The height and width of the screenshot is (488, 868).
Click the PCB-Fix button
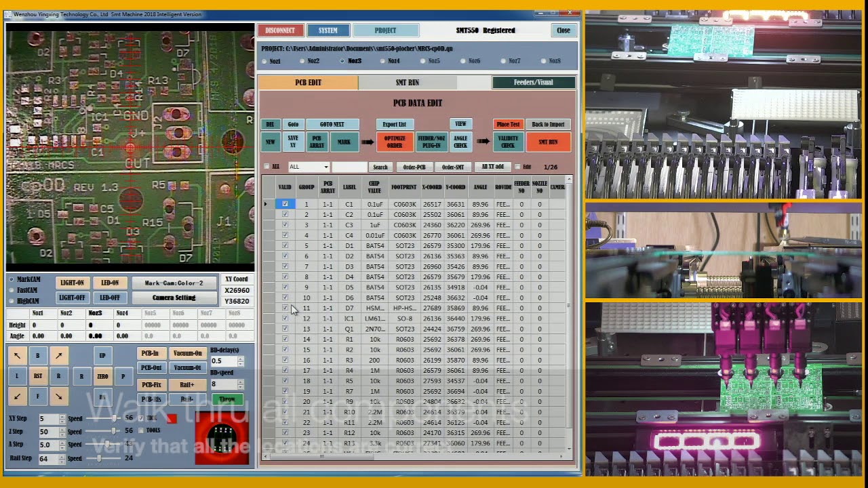pos(151,384)
